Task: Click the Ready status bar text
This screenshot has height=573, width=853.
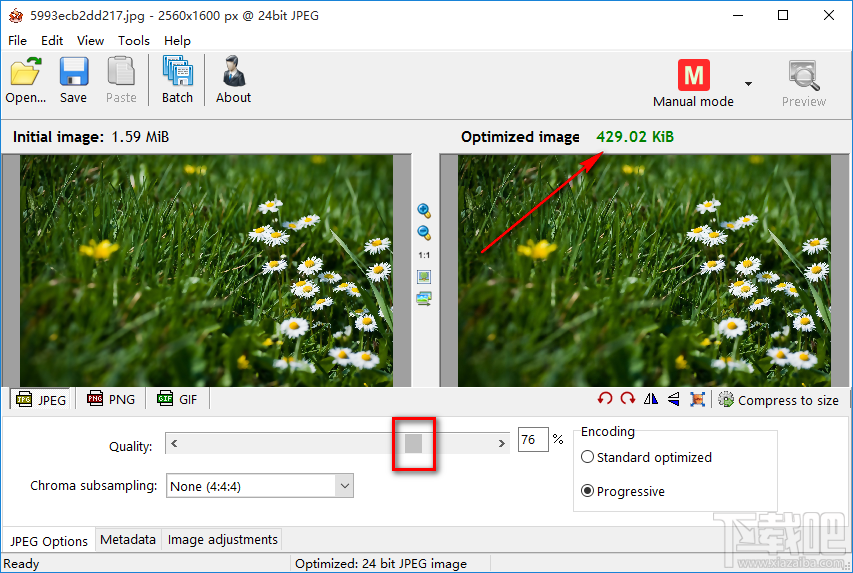Action: click(x=21, y=564)
